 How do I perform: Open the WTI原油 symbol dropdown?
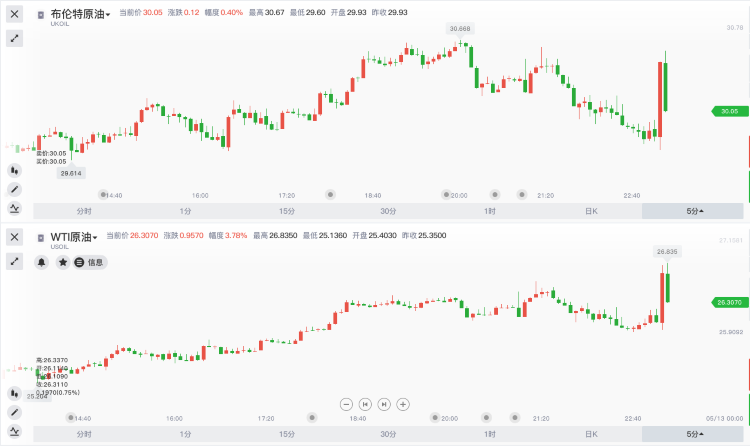coord(74,237)
